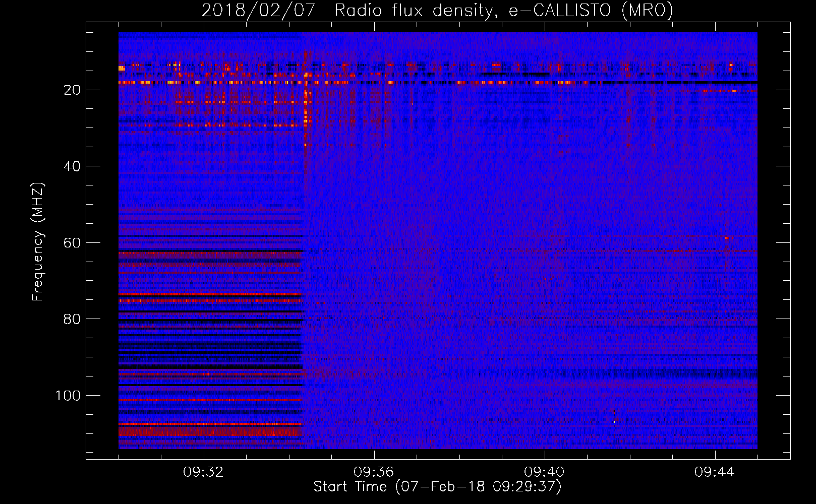Click the plot title '2018/02/07 Radio flux density, e-CALLISTO (MRO)'

[437, 10]
